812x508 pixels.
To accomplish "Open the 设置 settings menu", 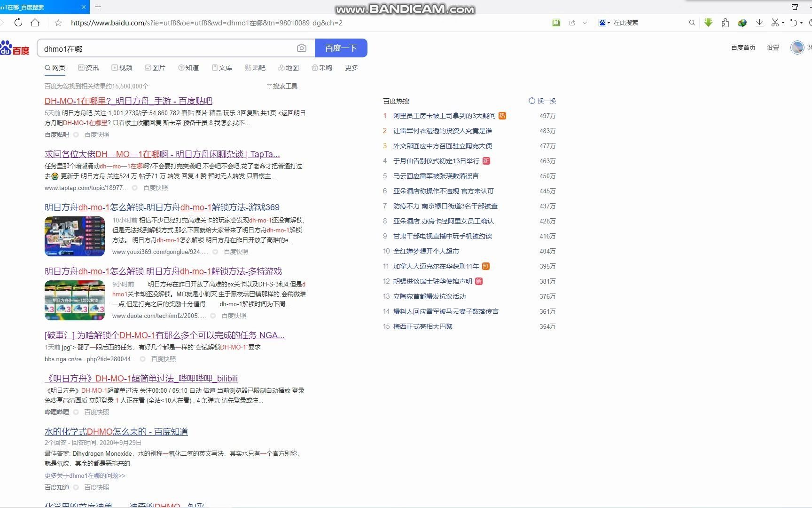I will pos(773,48).
